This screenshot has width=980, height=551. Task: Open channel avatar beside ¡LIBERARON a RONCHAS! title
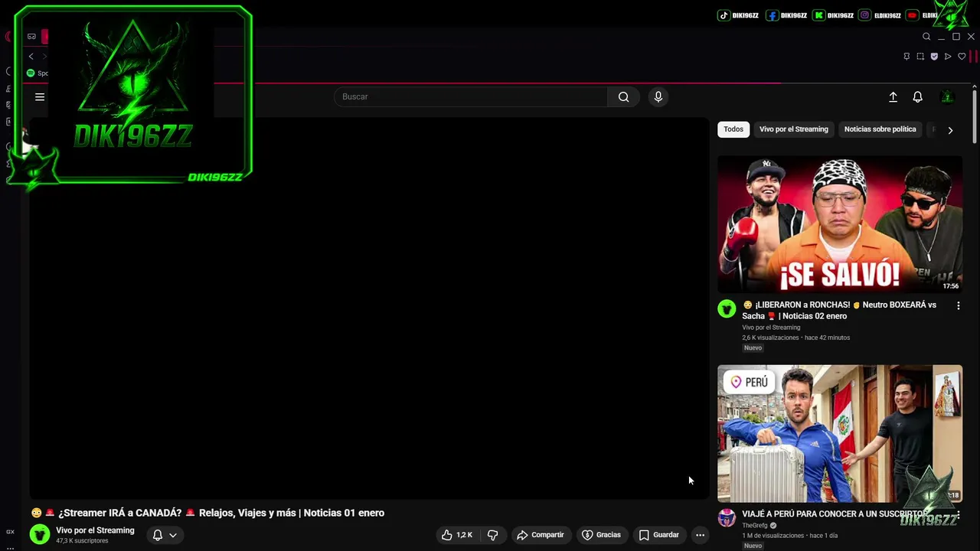point(727,308)
